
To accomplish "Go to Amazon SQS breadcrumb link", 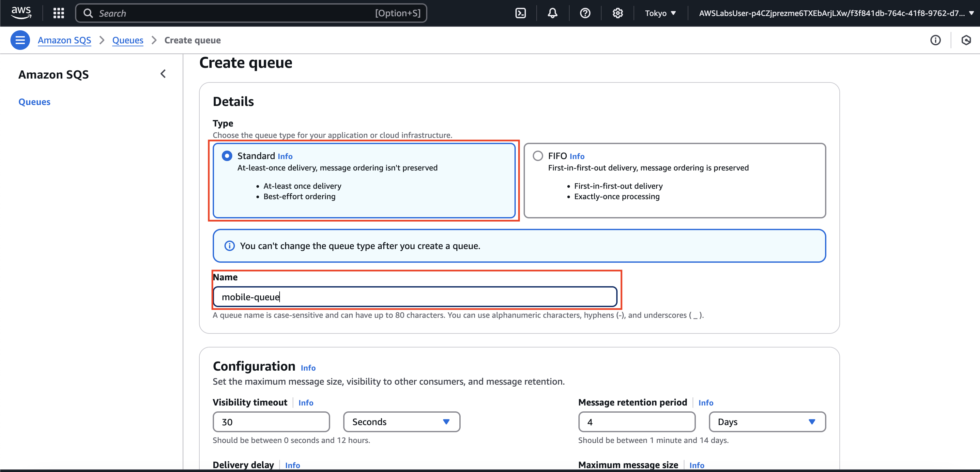I will pos(64,40).
